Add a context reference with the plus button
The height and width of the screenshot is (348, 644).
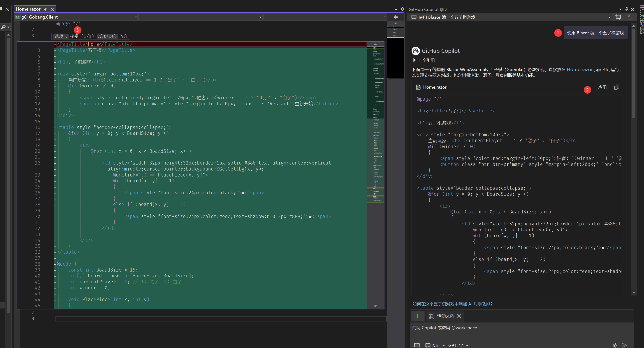[x=418, y=316]
